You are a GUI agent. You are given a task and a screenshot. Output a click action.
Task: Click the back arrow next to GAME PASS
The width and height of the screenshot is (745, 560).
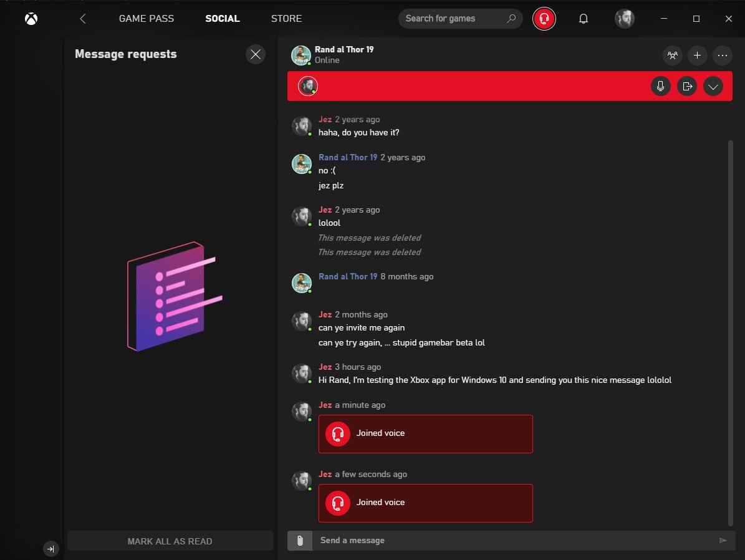[83, 19]
